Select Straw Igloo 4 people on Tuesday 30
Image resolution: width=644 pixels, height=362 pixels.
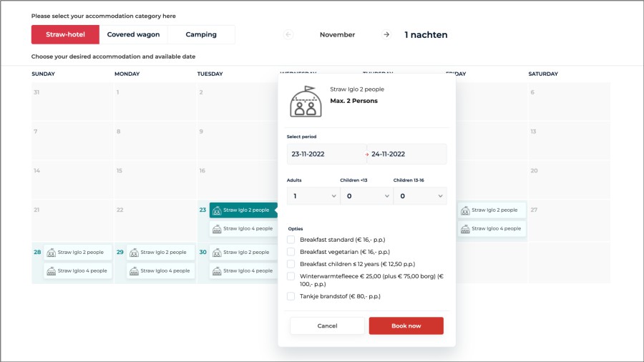coord(243,270)
